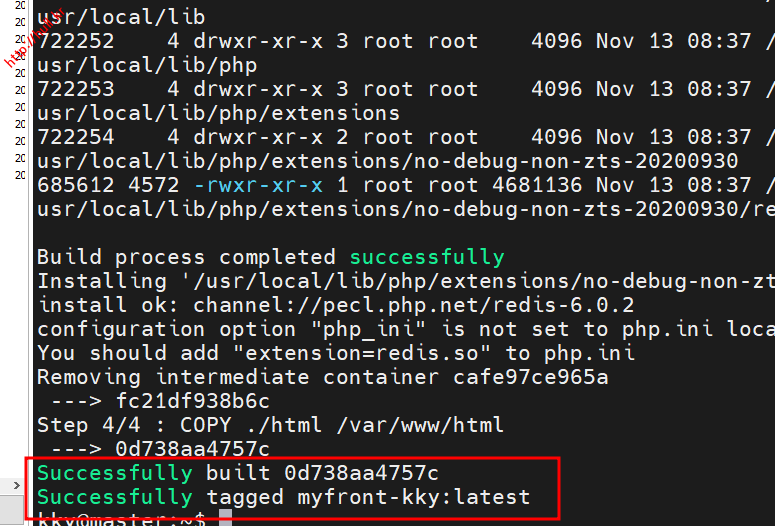This screenshot has height=526, width=775.
Task: Click the channel://pecl.php.net/redis-6.0.2 URL
Action: tap(414, 305)
